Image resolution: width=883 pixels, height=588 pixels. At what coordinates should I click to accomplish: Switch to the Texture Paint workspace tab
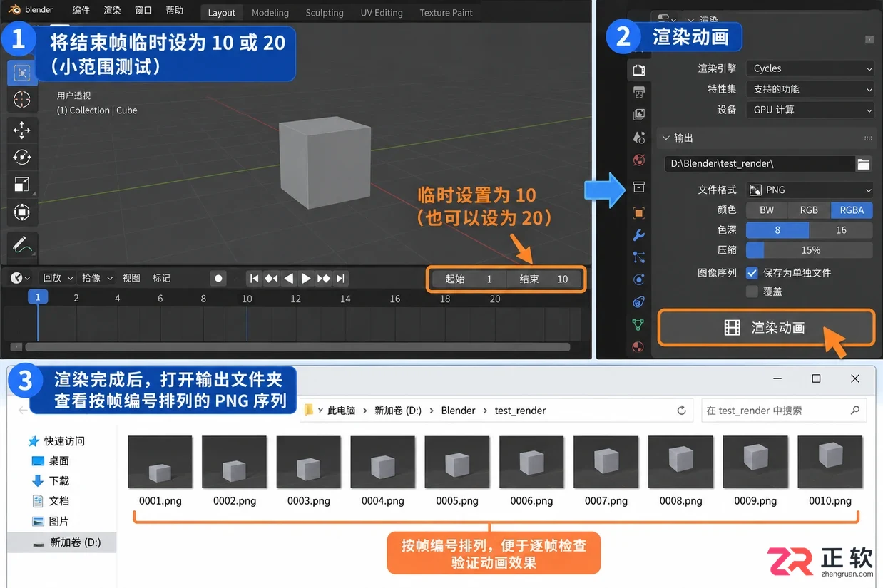click(x=446, y=13)
